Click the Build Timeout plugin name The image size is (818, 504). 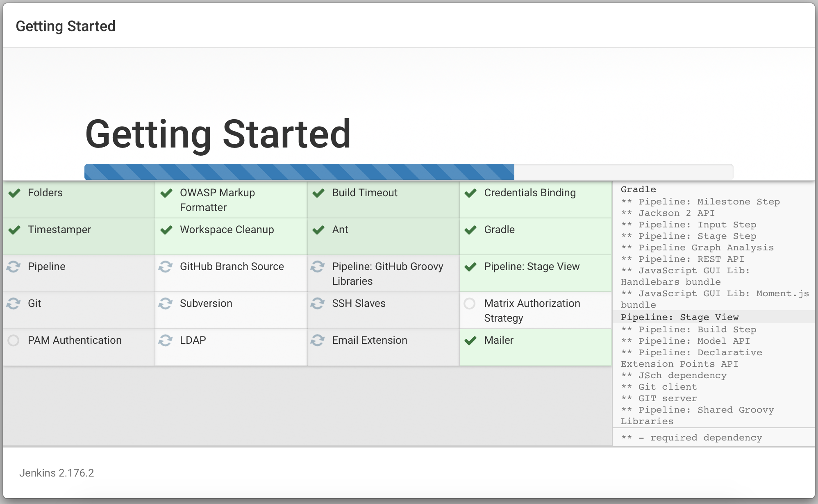point(365,193)
